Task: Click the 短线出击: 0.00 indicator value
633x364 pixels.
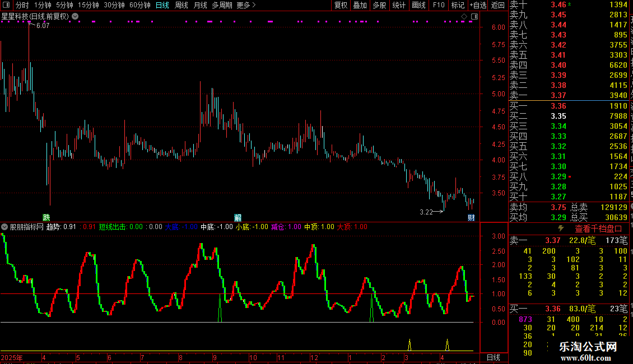Action: click(x=120, y=227)
